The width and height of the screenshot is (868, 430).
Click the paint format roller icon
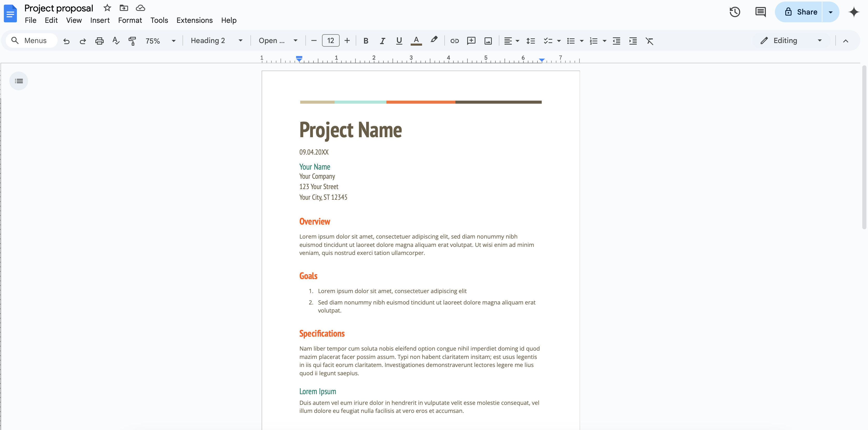132,41
